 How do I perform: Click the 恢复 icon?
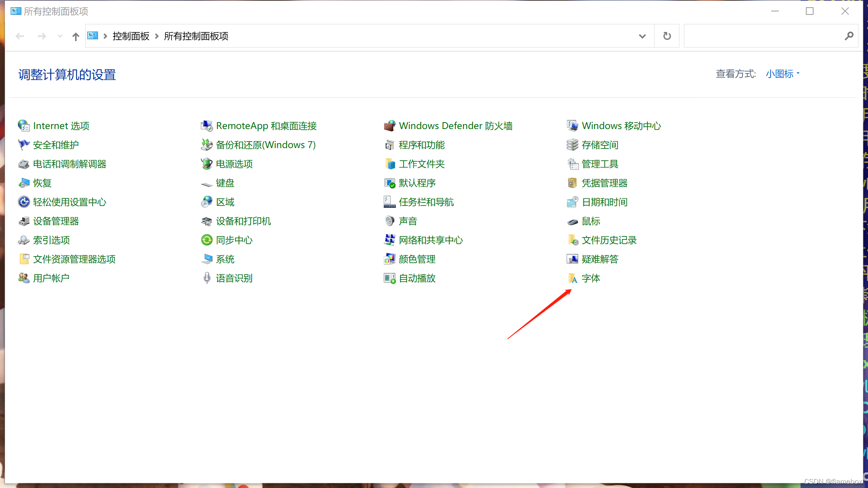[x=24, y=183]
